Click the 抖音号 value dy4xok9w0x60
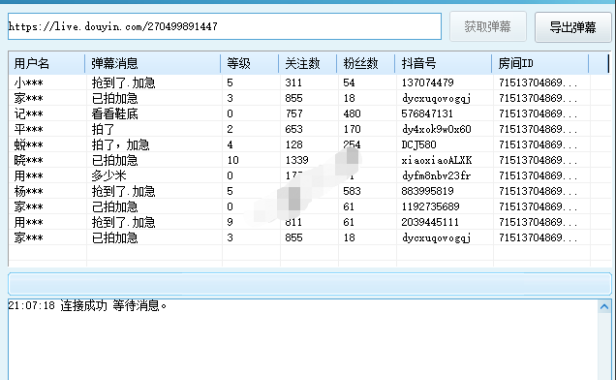 (x=436, y=129)
